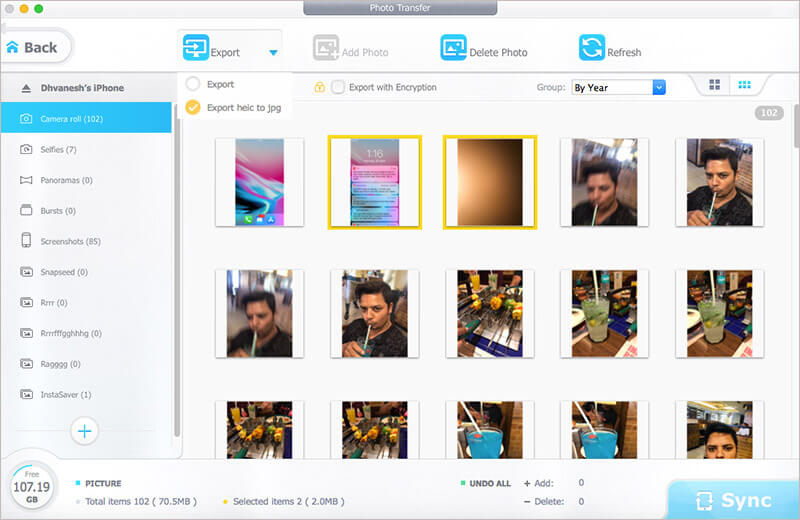Eject Dhvanesh's iPhone device
The image size is (800, 520).
click(x=26, y=88)
